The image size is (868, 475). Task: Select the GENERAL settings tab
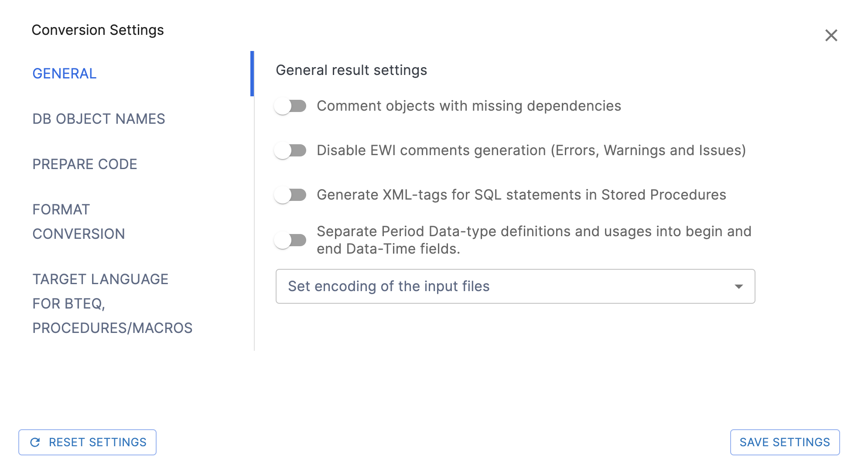point(65,74)
